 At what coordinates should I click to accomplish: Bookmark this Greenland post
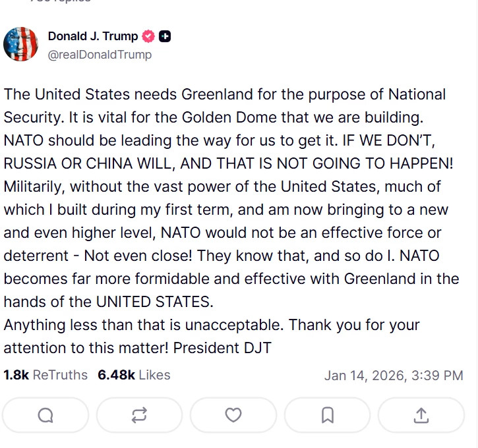pyautogui.click(x=327, y=415)
